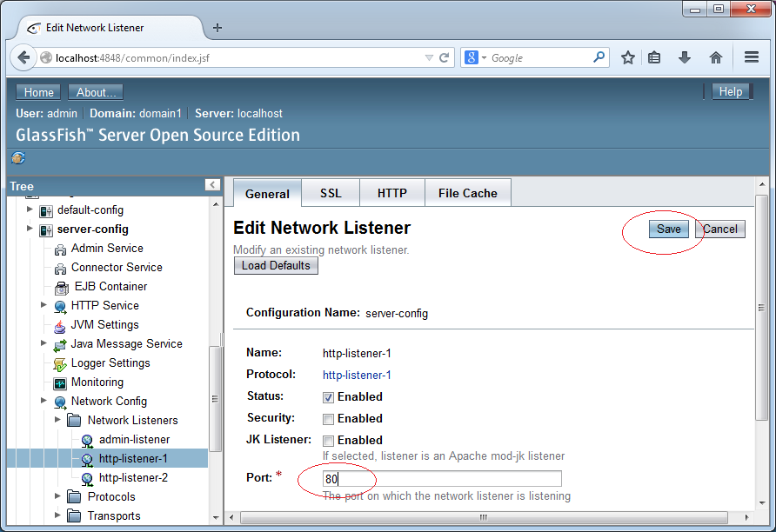Switch to the General tab
Image resolution: width=776 pixels, height=532 pixels.
[267, 193]
